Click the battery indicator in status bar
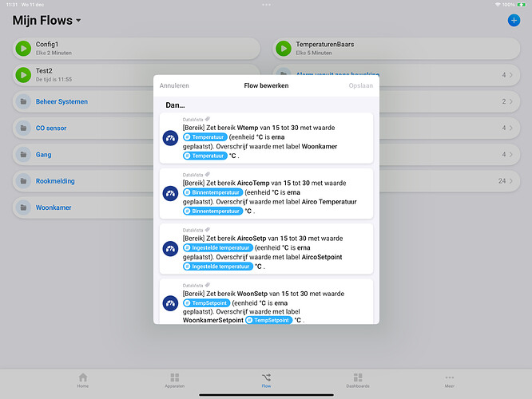This screenshot has width=532, height=399. [522, 5]
